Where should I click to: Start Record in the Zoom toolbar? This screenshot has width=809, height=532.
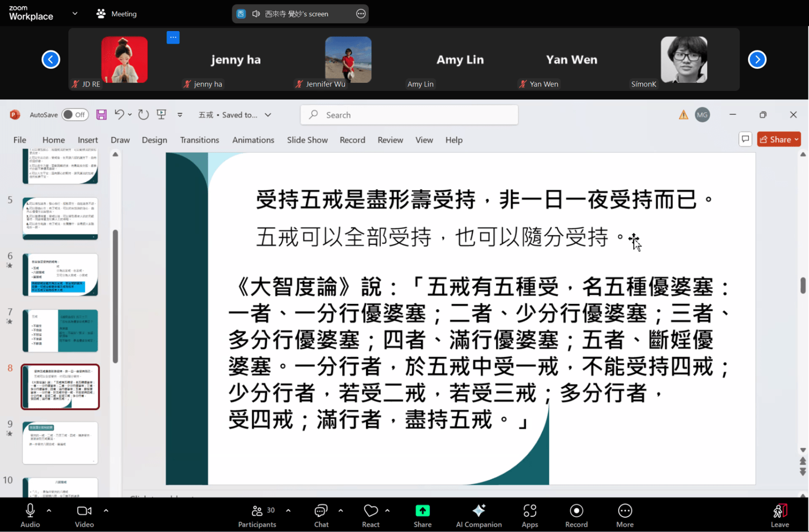click(576, 515)
